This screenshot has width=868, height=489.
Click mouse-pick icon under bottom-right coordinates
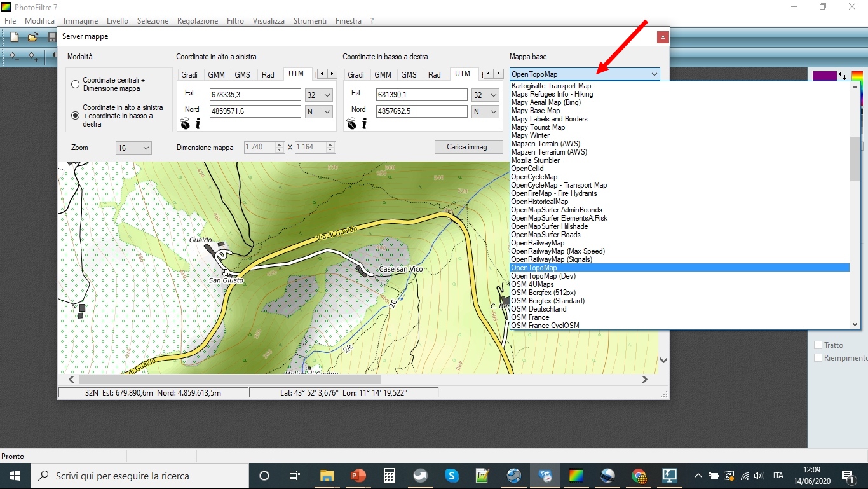351,123
